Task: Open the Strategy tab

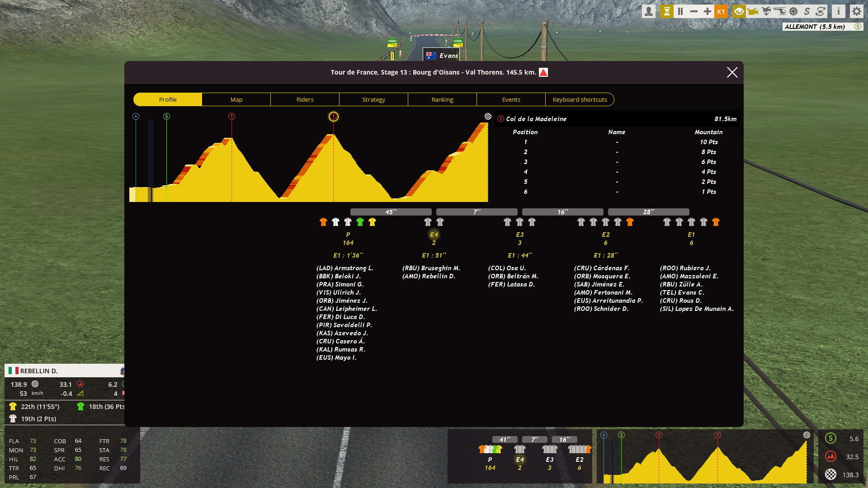Action: pyautogui.click(x=374, y=99)
